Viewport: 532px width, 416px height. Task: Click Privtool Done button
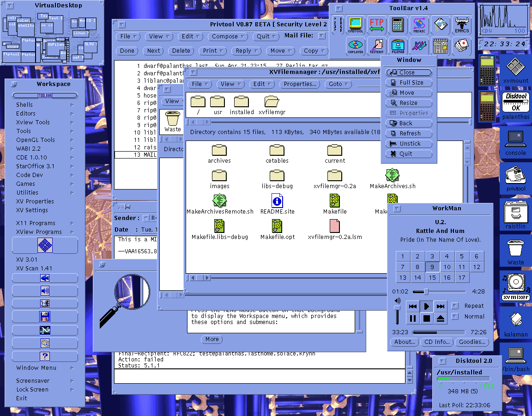(127, 50)
